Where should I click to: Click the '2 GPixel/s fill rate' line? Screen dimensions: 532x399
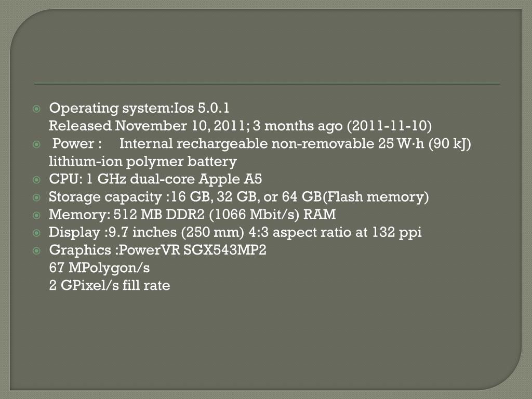coord(109,285)
